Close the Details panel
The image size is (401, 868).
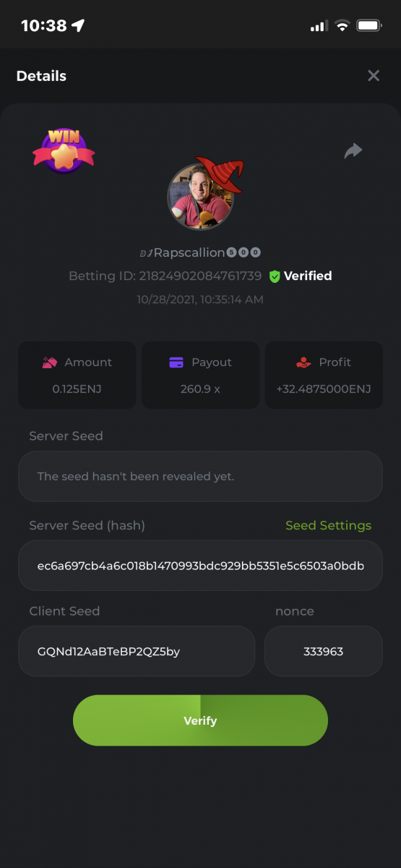374,76
